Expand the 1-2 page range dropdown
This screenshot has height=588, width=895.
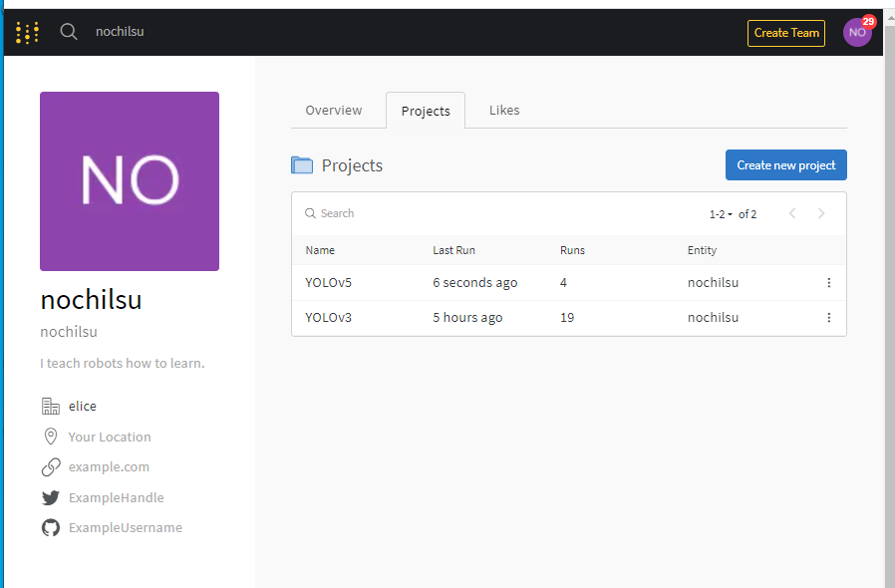(x=721, y=214)
